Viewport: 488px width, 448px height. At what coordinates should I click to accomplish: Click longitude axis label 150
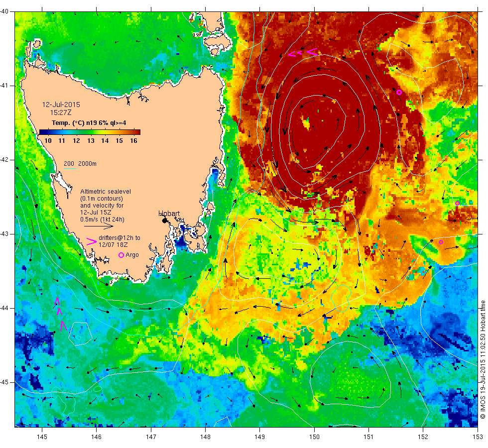click(x=314, y=437)
